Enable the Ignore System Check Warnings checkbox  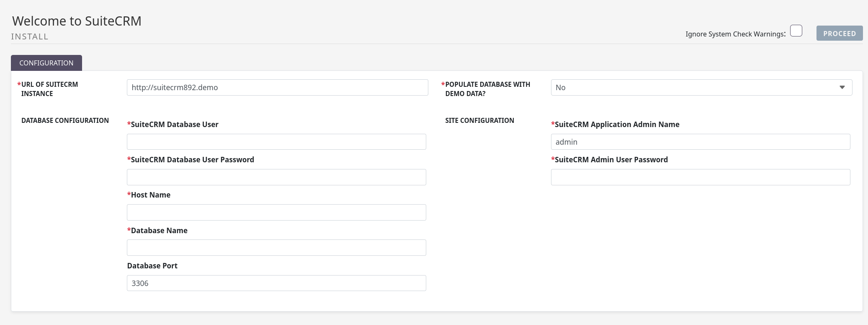pyautogui.click(x=796, y=31)
